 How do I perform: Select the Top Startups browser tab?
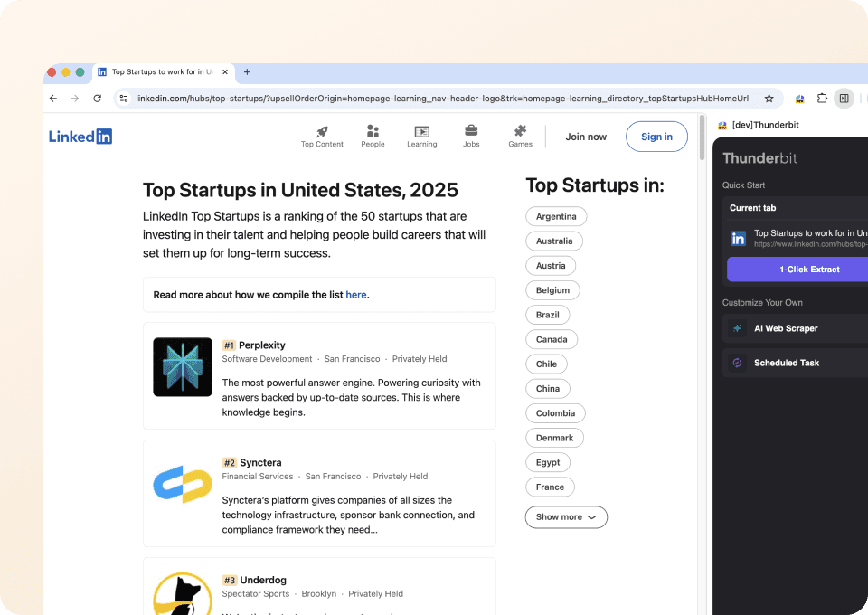coord(158,72)
